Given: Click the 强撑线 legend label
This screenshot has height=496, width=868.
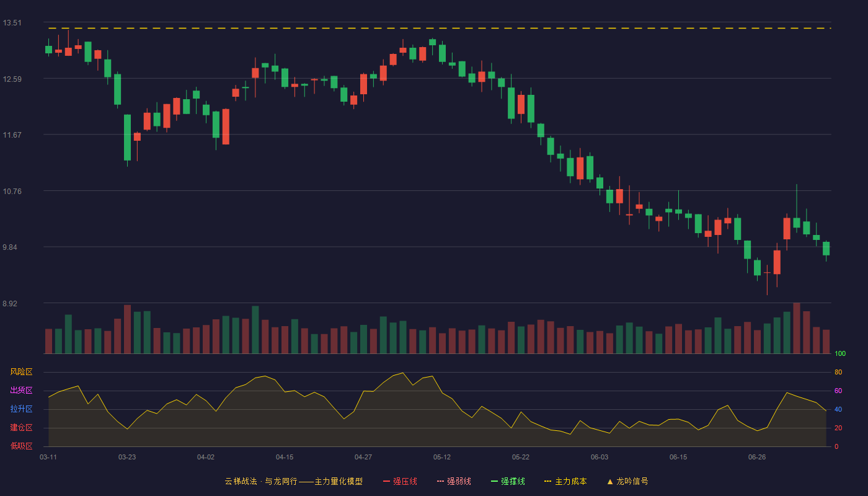Looking at the screenshot, I should click(513, 481).
